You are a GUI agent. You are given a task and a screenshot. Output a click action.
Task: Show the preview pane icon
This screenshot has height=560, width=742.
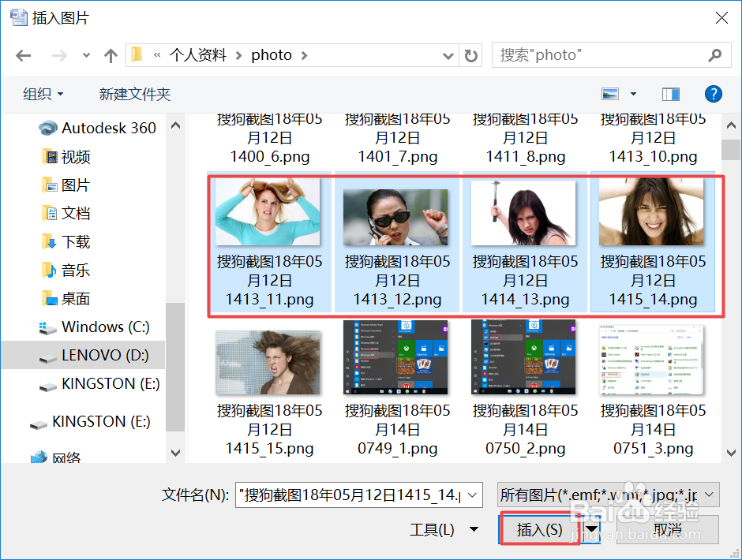pos(670,93)
